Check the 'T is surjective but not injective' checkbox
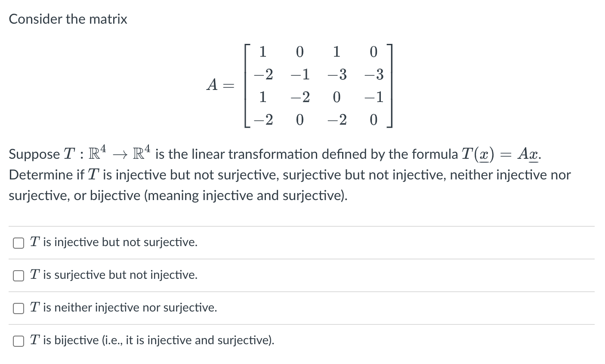This screenshot has width=605, height=364. tap(18, 275)
